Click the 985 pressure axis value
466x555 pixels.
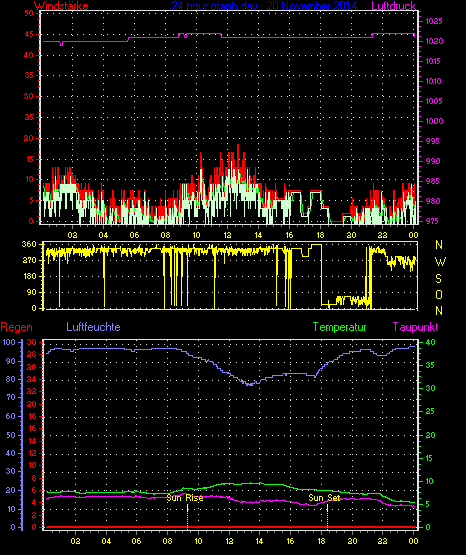pyautogui.click(x=433, y=181)
